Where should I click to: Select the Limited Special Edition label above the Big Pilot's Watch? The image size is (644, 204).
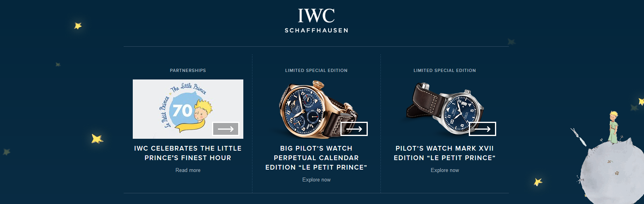pos(316,70)
